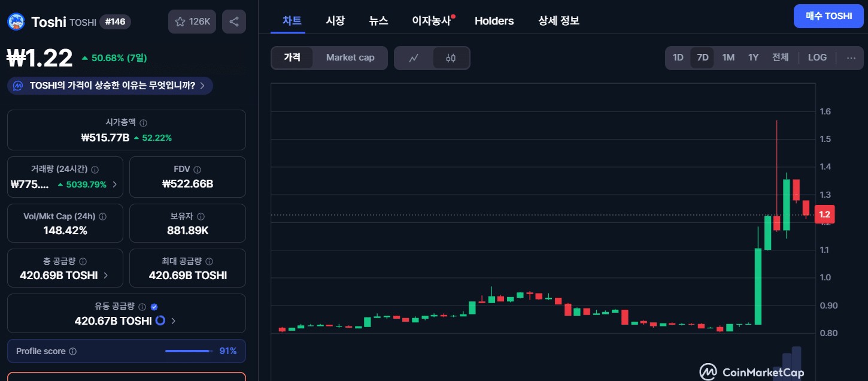Screen dimensions: 868x381
Task: Click the red 1.2 current price label
Action: coord(824,214)
